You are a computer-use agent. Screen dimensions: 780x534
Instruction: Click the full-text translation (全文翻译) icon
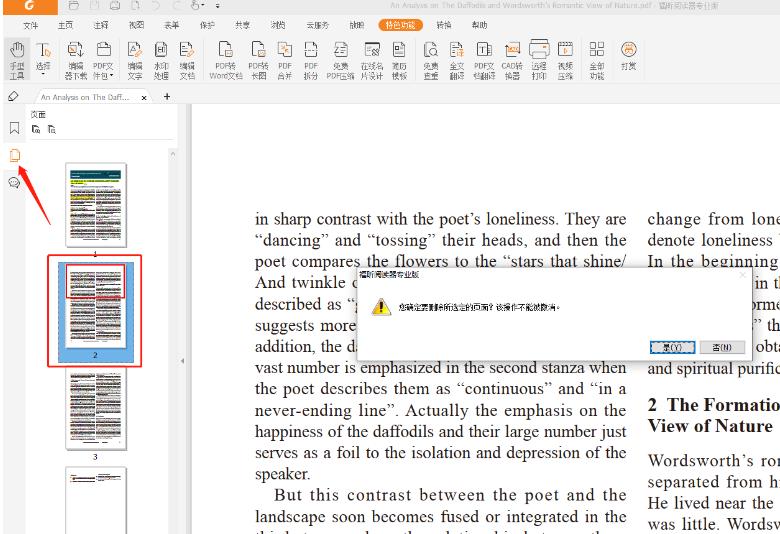tap(457, 58)
